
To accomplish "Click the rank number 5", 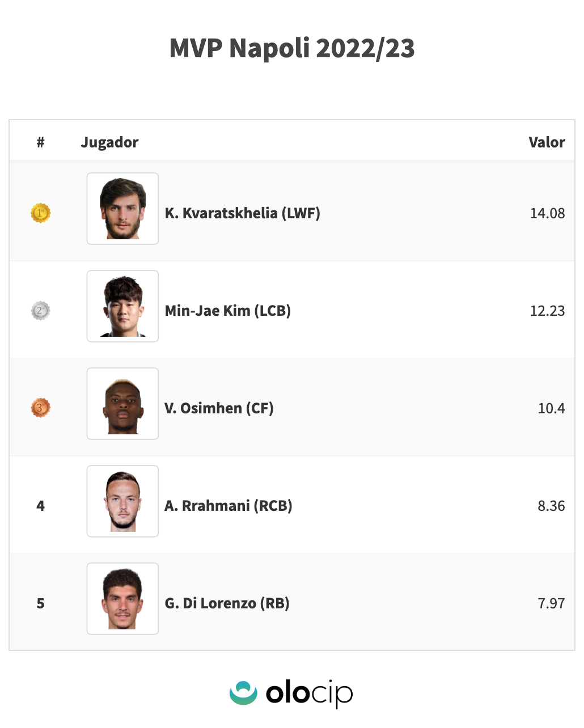I will [40, 603].
